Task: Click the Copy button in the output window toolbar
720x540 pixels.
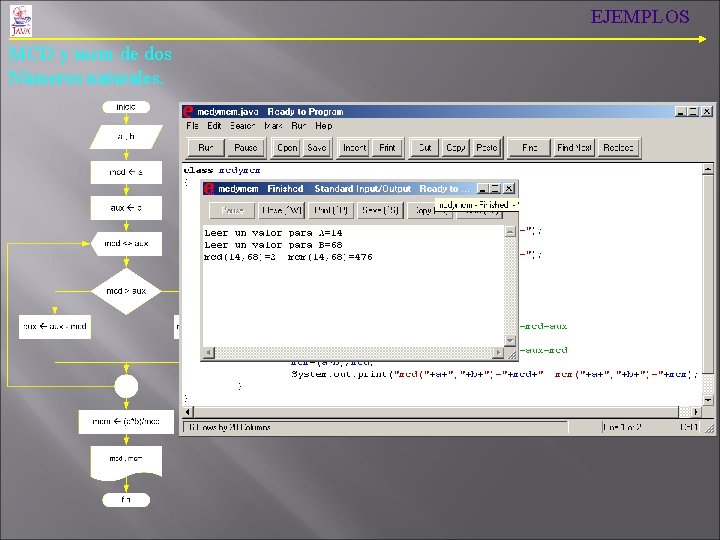Action: click(422, 211)
